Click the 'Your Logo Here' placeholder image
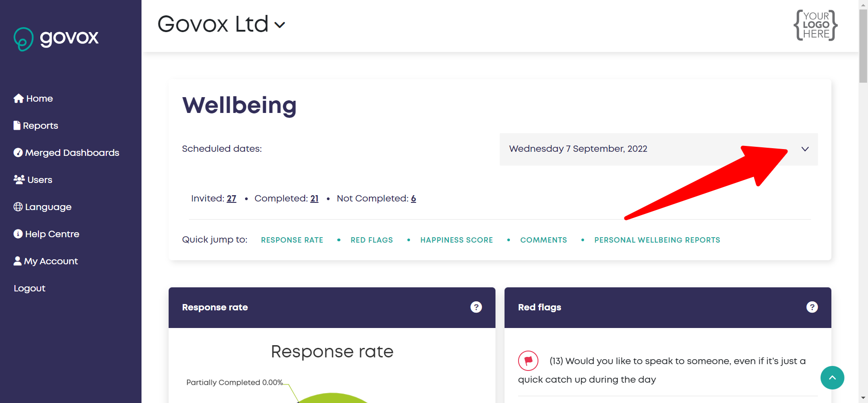The width and height of the screenshot is (868, 403). (816, 25)
